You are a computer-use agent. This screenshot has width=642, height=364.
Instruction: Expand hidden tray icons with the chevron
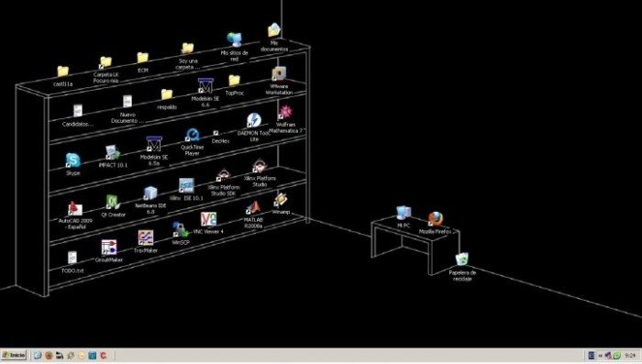click(x=600, y=356)
